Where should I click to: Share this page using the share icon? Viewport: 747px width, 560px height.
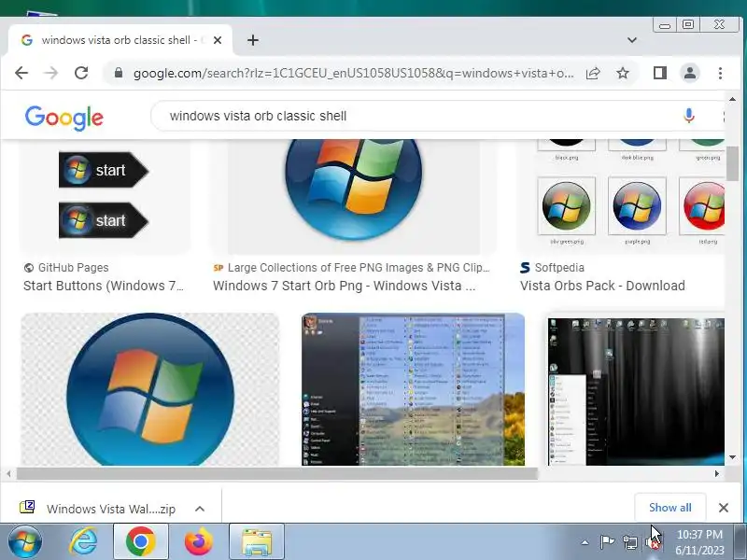(x=593, y=73)
